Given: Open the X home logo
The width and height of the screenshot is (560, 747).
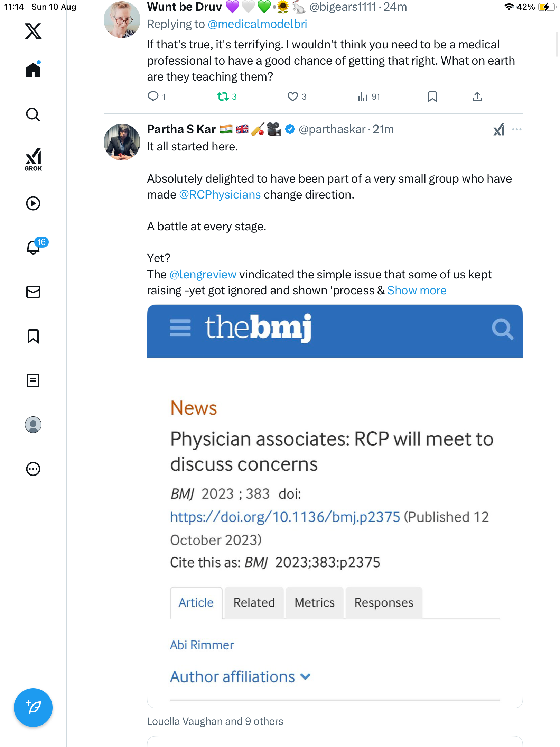Looking at the screenshot, I should (33, 31).
